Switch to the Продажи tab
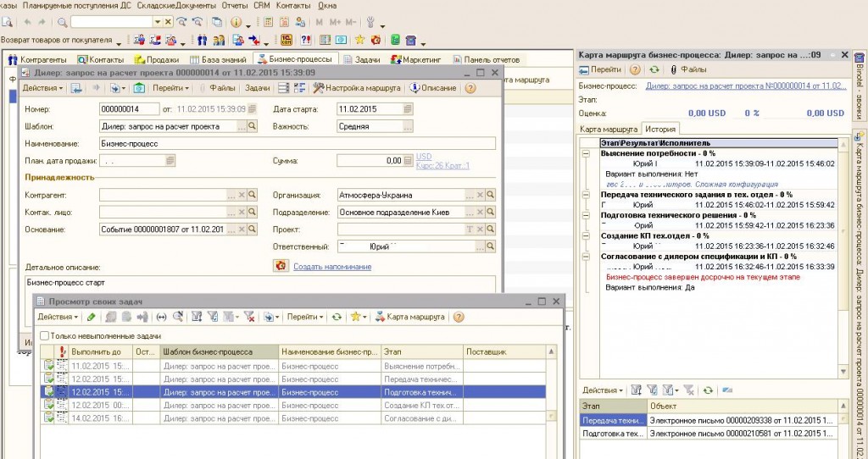868x459 pixels. [x=157, y=59]
